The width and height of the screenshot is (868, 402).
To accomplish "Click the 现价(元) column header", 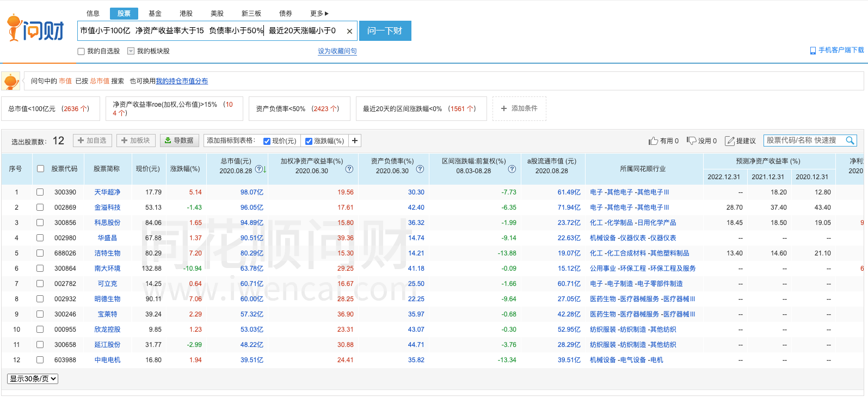I will (147, 169).
